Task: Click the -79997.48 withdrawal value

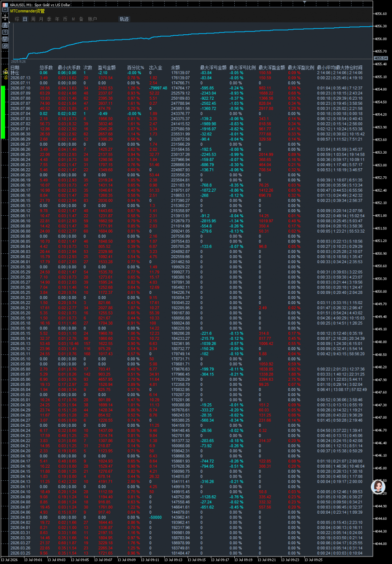Action: pyautogui.click(x=158, y=88)
